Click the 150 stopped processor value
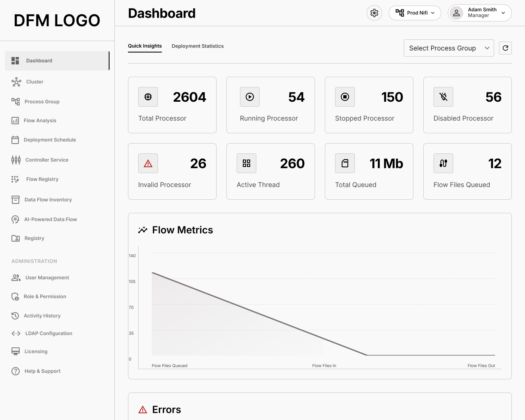 [392, 97]
